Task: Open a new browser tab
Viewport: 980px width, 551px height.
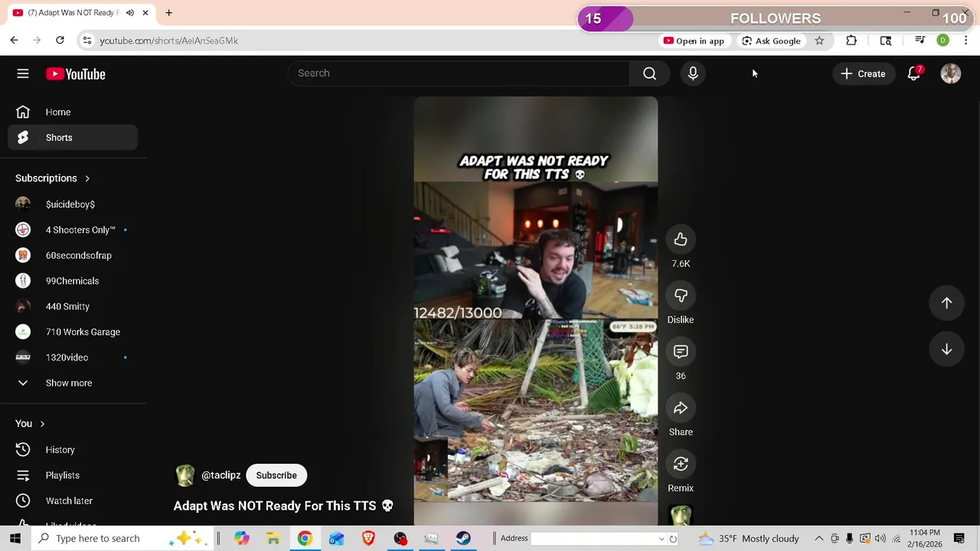Action: [168, 13]
